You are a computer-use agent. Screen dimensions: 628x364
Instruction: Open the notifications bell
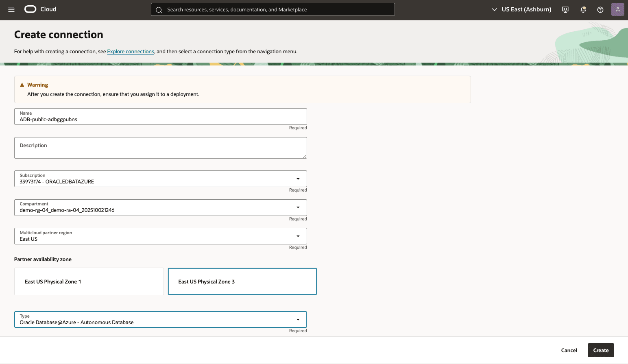[583, 9]
